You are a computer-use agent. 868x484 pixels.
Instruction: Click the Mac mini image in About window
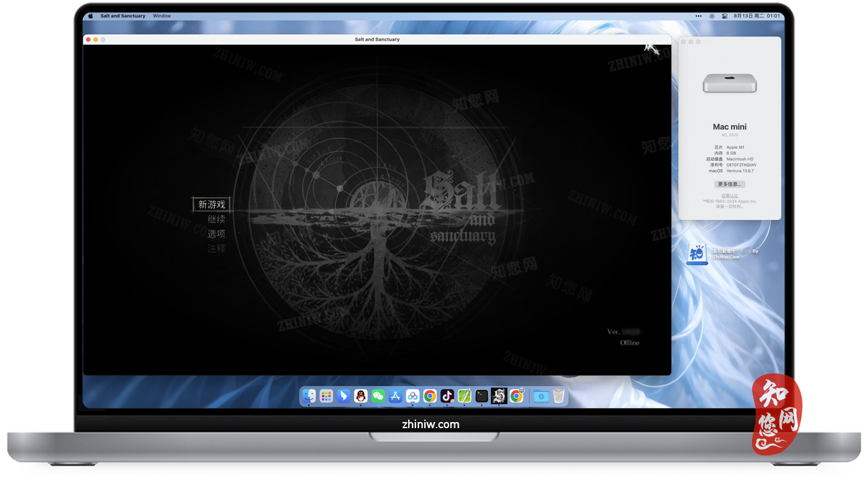730,83
